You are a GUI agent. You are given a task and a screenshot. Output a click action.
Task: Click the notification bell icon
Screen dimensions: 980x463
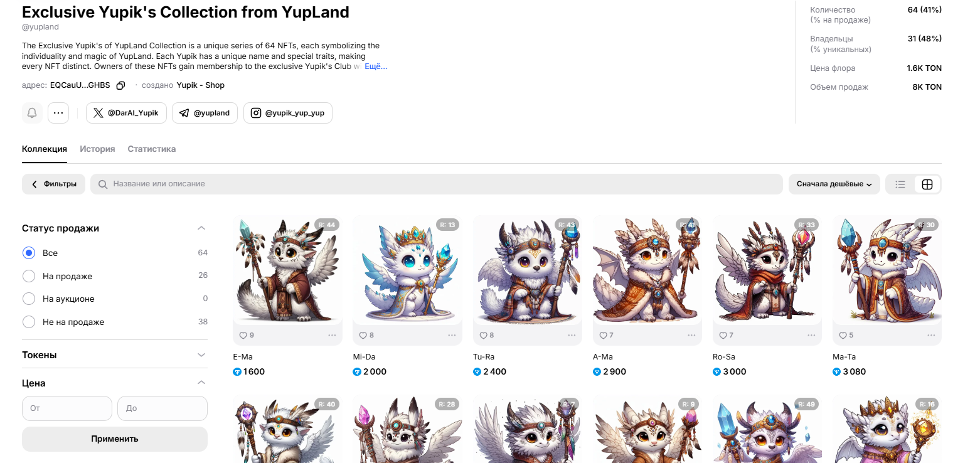coord(32,113)
